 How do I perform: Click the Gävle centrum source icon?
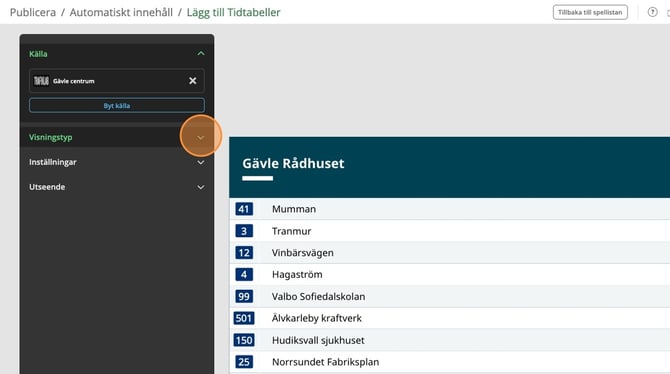click(x=41, y=81)
